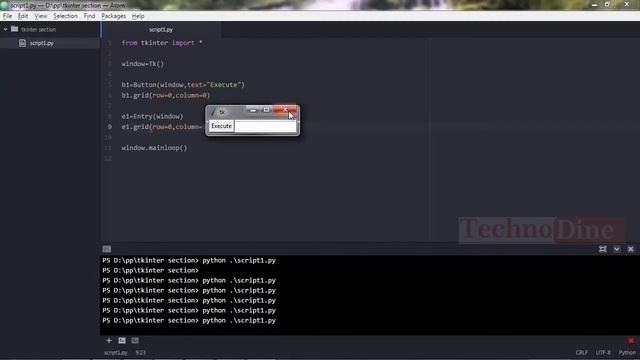This screenshot has width=640, height=360.
Task: Close the Atom window
Action: click(x=627, y=4)
